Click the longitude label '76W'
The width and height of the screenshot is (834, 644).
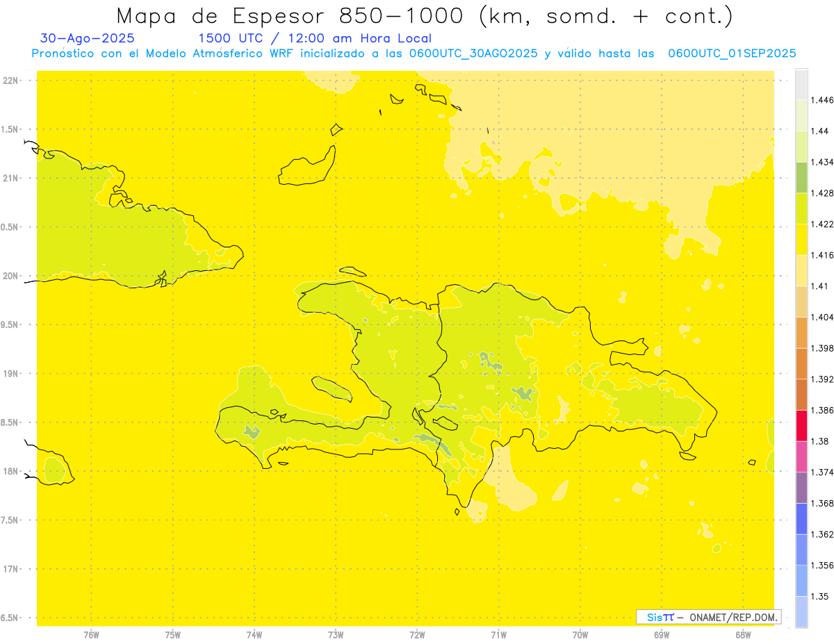click(x=92, y=634)
